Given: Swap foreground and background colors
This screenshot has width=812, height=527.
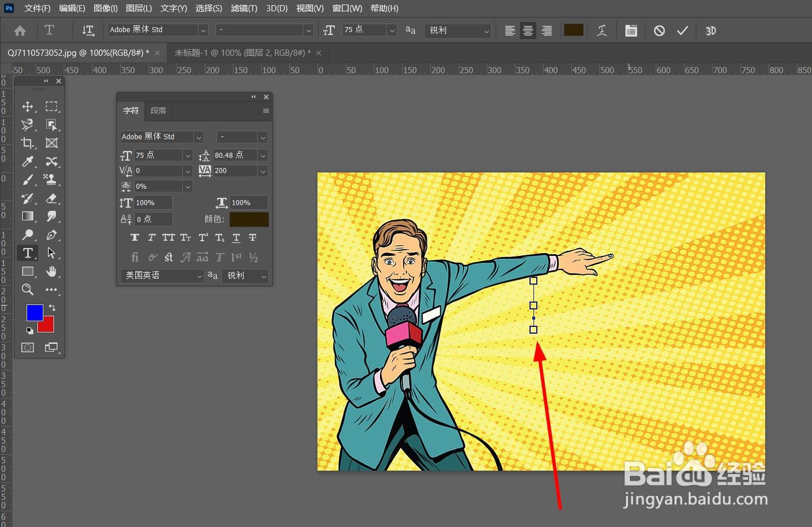Looking at the screenshot, I should pyautogui.click(x=52, y=308).
